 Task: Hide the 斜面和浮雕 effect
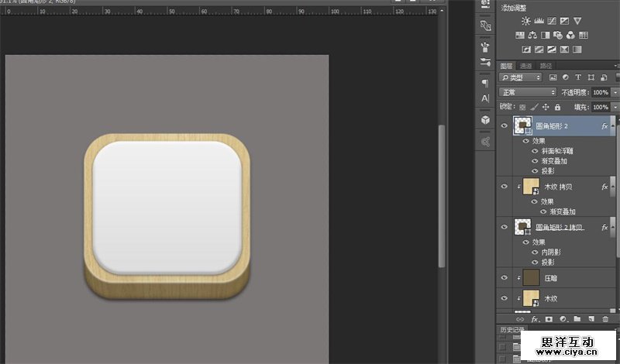535,151
